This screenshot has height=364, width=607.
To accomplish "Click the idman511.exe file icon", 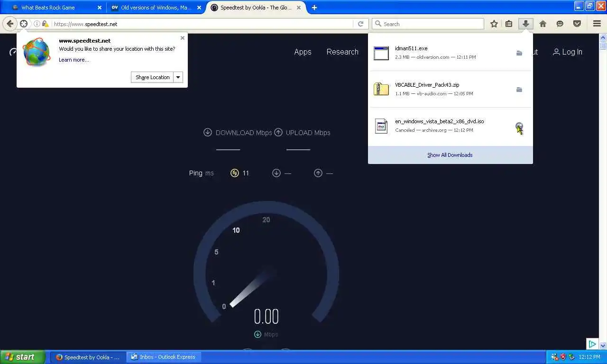I will point(381,53).
